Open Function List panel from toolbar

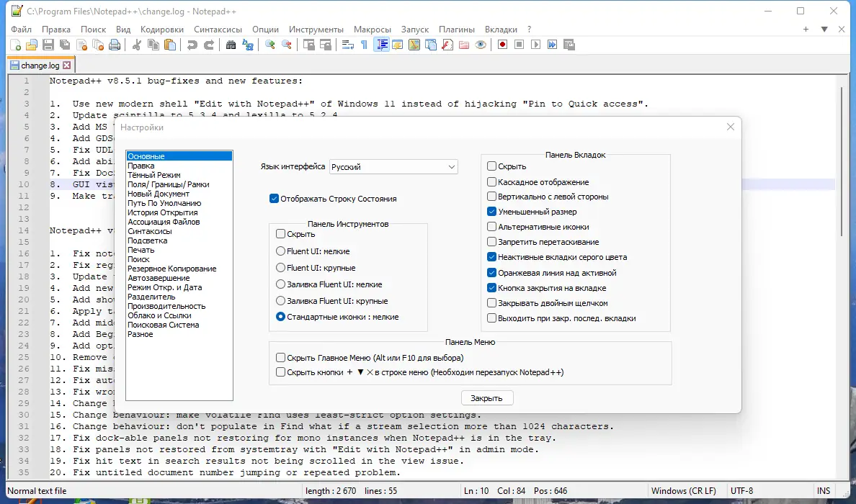click(447, 45)
